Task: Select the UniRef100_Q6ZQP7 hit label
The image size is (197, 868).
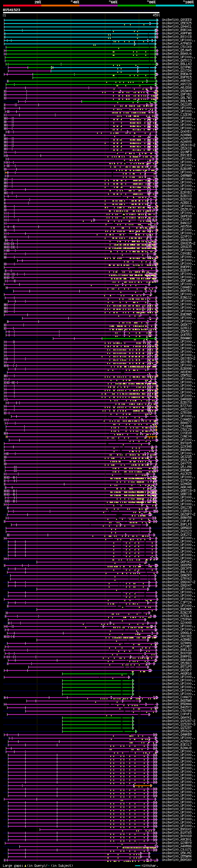Action: pos(177,670)
